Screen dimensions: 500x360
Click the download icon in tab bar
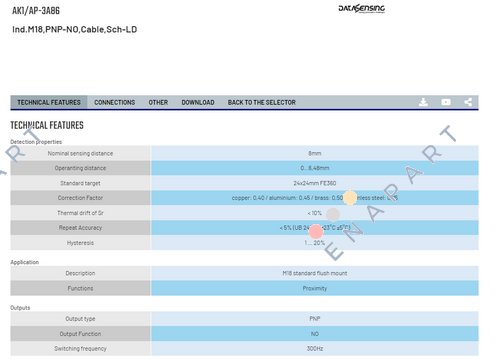pos(423,102)
